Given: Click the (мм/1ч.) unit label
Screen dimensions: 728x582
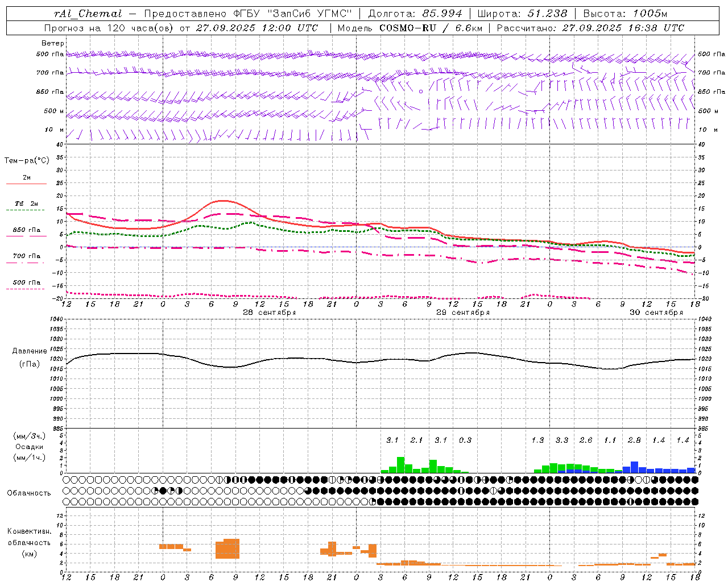Looking at the screenshot, I should click(29, 458).
